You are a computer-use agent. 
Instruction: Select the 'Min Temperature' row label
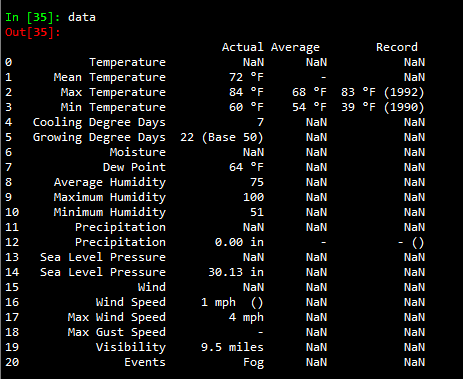113,107
